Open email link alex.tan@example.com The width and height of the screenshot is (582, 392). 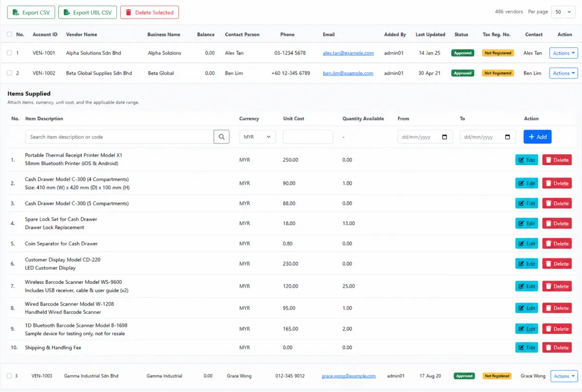pyautogui.click(x=348, y=53)
